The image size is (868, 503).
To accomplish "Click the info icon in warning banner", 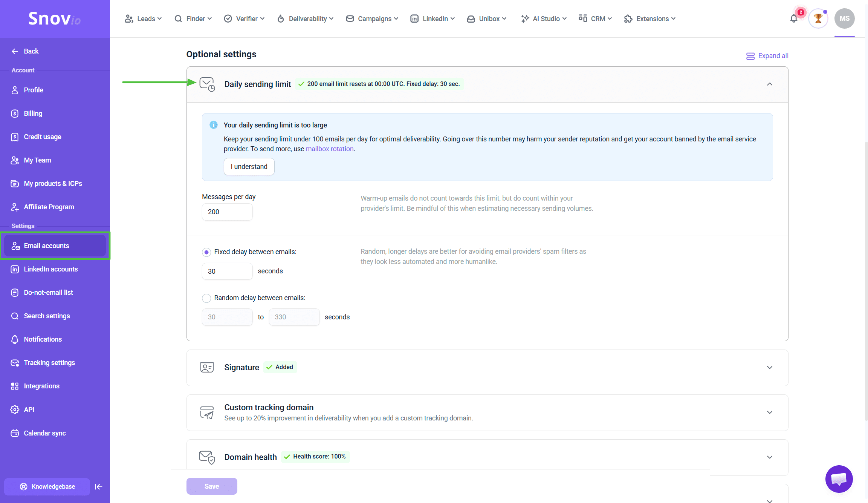I will click(214, 125).
